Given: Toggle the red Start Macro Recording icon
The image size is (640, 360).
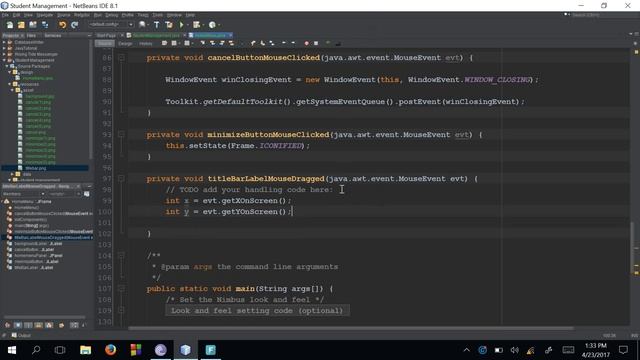Looking at the screenshot, I should point(307,43).
